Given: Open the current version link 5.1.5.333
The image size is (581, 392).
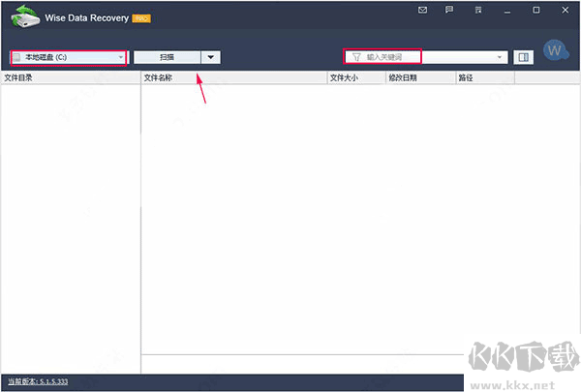Looking at the screenshot, I should (38, 381).
